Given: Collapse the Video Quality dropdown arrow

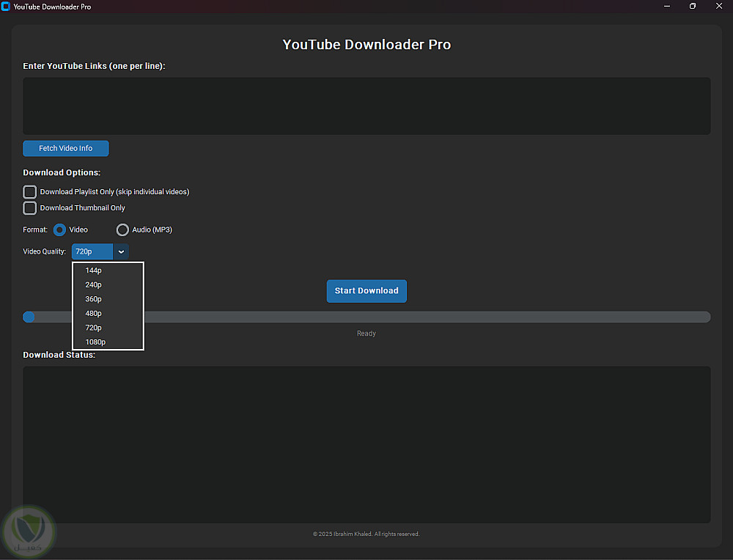Looking at the screenshot, I should click(x=121, y=251).
